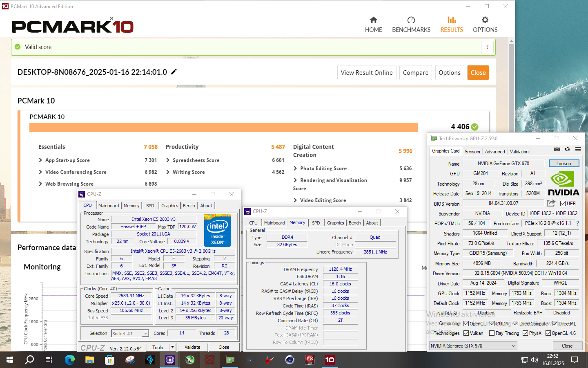
Task: Open the notification center icon
Action: (575, 360)
